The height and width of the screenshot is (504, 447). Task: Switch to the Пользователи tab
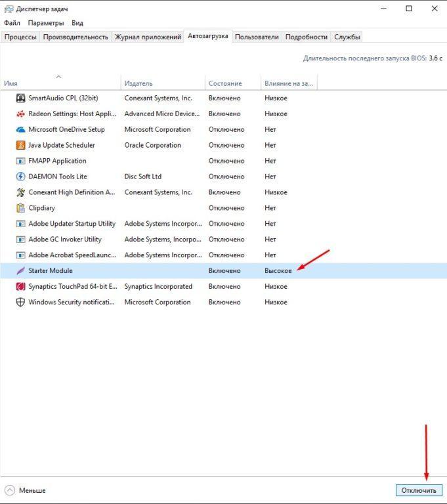point(257,37)
